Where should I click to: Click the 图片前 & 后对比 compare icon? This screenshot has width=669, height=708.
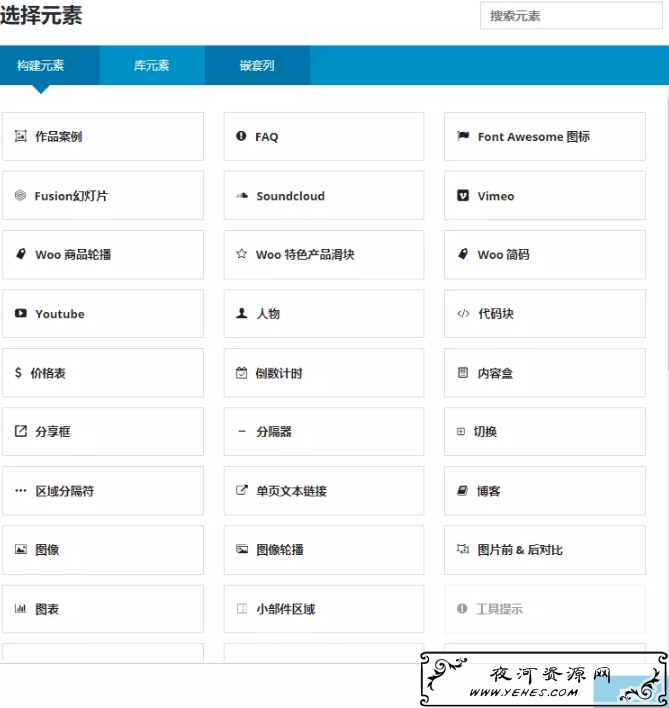point(463,549)
